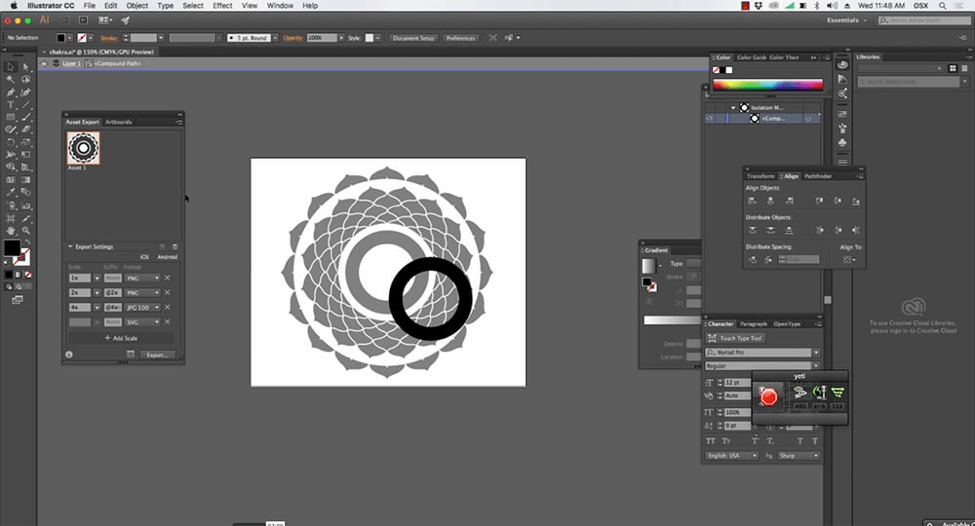The image size is (975, 526).
Task: Collapse the Export Settings section
Action: [70, 247]
